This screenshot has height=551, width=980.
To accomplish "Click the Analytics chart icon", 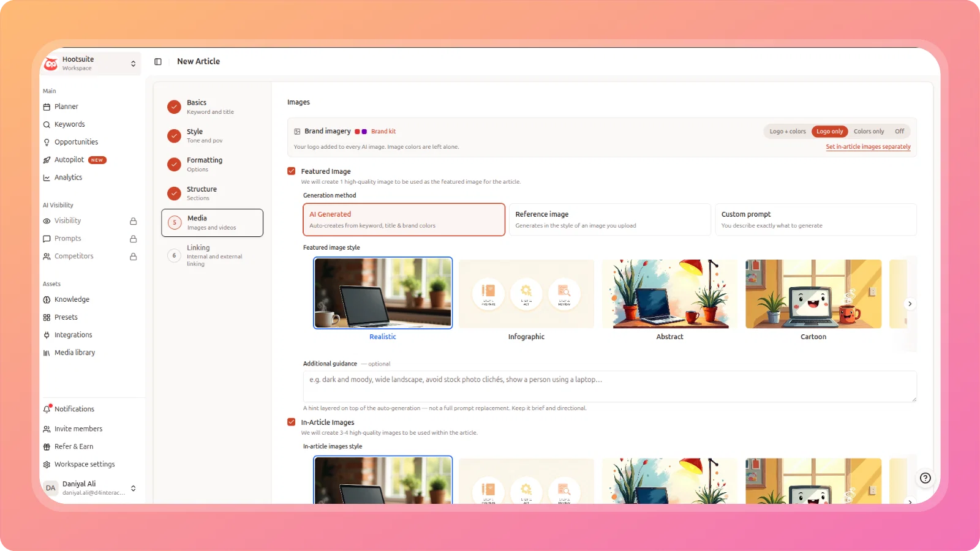I will coord(47,178).
